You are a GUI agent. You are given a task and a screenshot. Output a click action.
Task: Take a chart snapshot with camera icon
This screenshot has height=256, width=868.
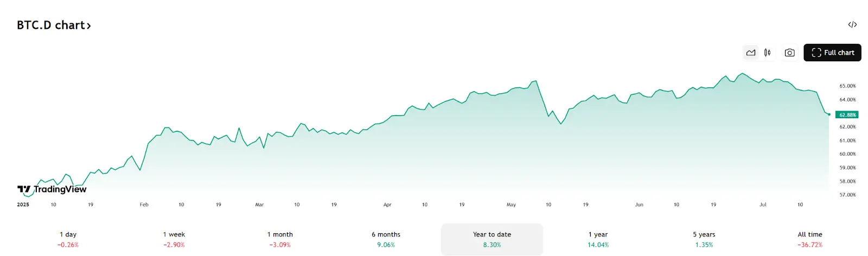click(x=790, y=53)
